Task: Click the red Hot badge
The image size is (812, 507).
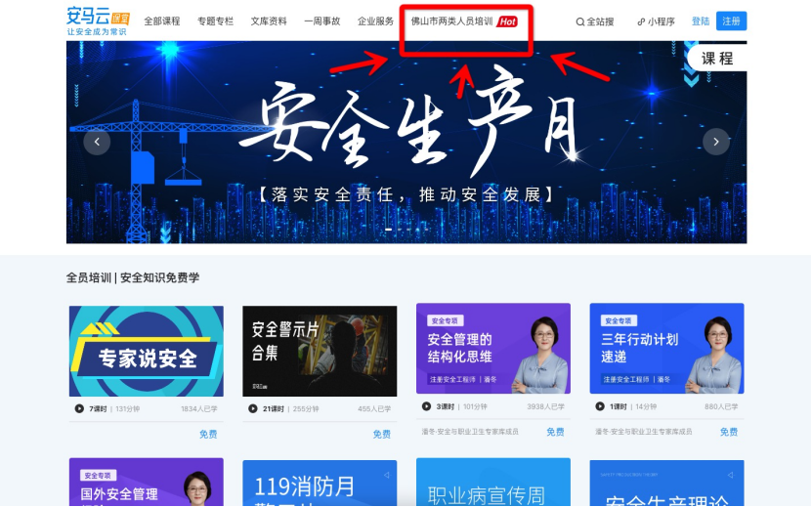Action: tap(507, 21)
